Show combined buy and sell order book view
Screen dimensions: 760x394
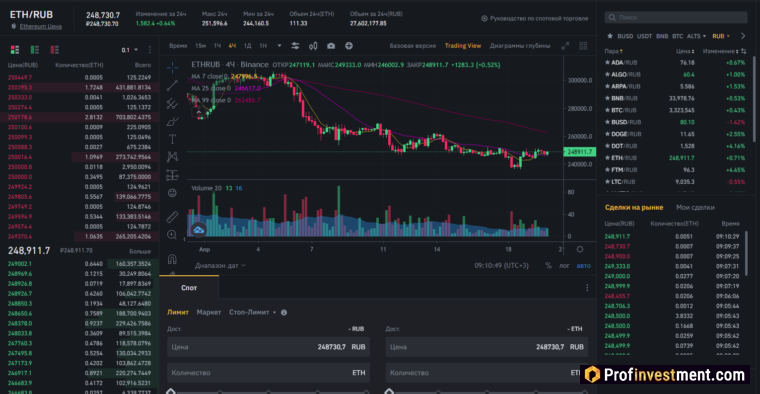(x=15, y=49)
